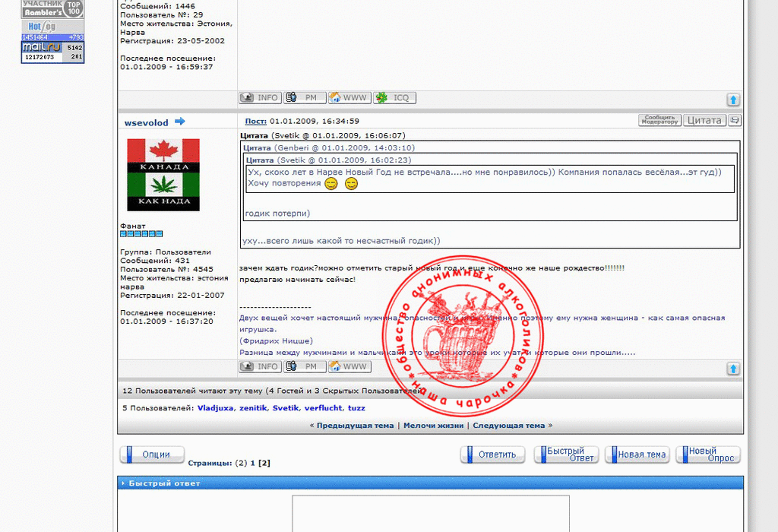Click text 'предлагаю начинать сейчас!'
The image size is (778, 532).
[297, 280]
